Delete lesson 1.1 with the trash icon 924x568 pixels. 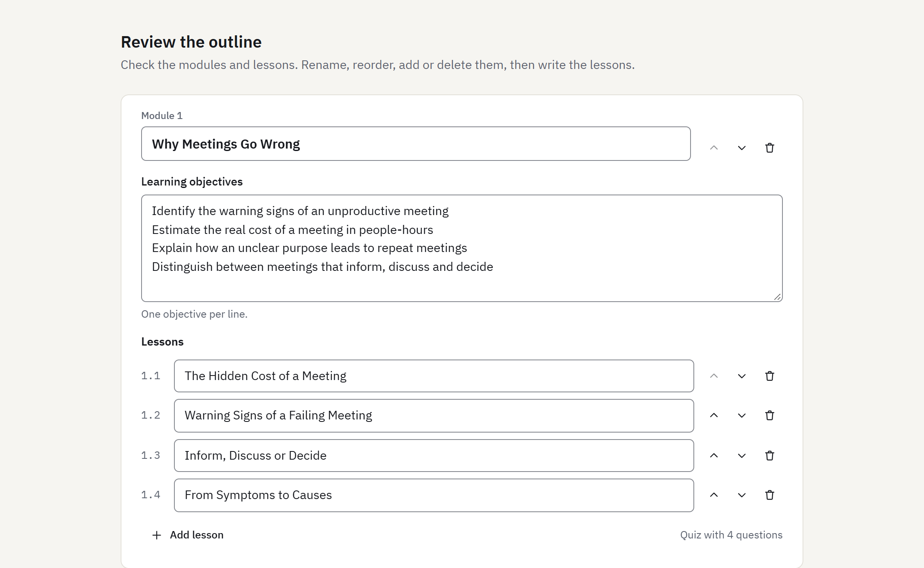(770, 376)
